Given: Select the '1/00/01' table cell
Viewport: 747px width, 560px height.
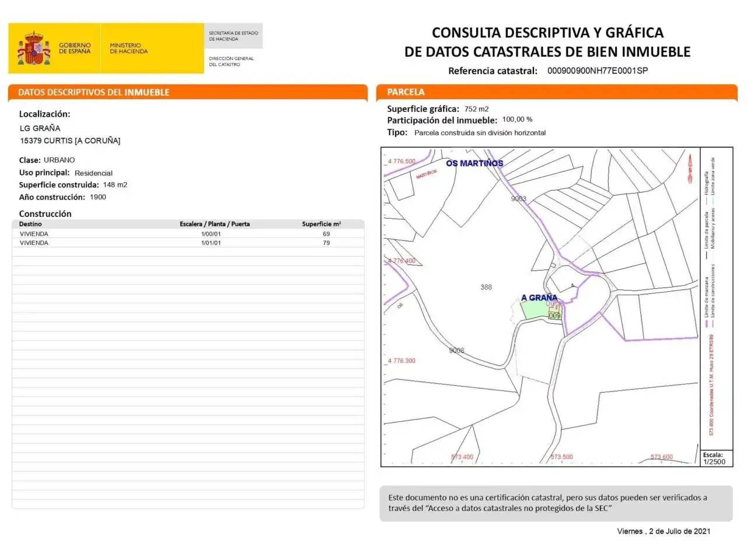Looking at the screenshot, I should 211,234.
